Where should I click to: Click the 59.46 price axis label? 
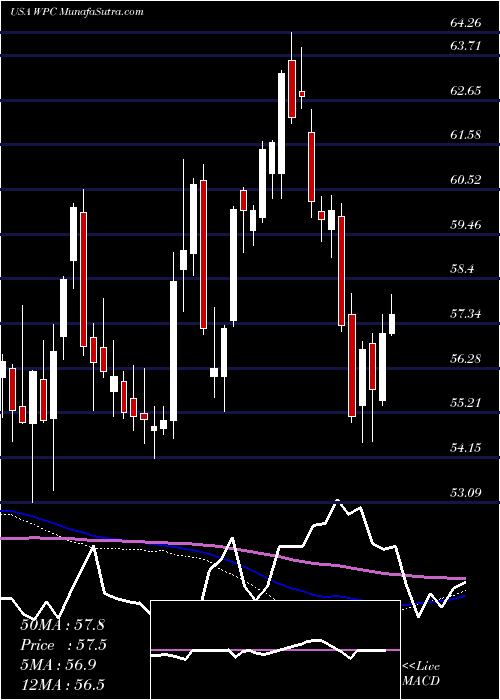tap(466, 225)
